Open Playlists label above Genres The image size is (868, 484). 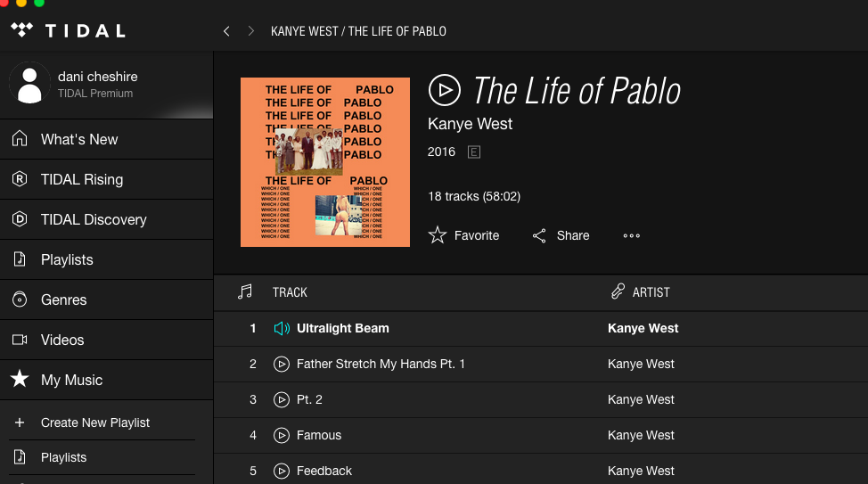(67, 259)
